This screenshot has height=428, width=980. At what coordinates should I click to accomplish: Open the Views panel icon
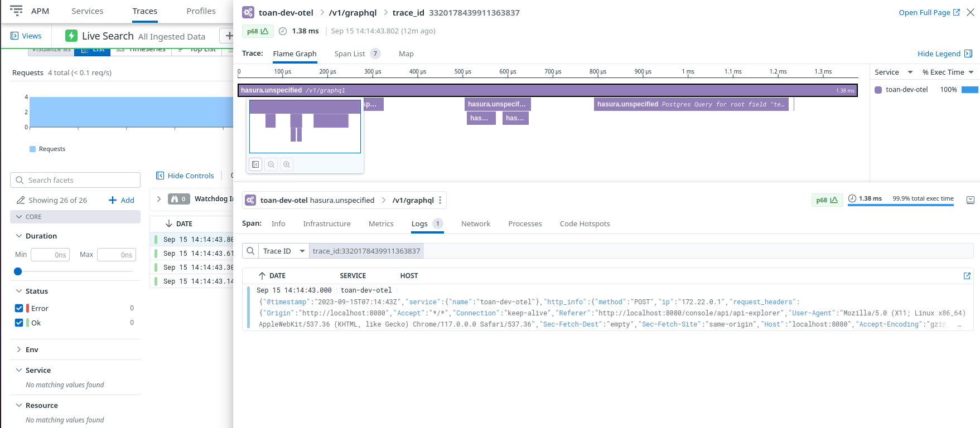pyautogui.click(x=15, y=36)
